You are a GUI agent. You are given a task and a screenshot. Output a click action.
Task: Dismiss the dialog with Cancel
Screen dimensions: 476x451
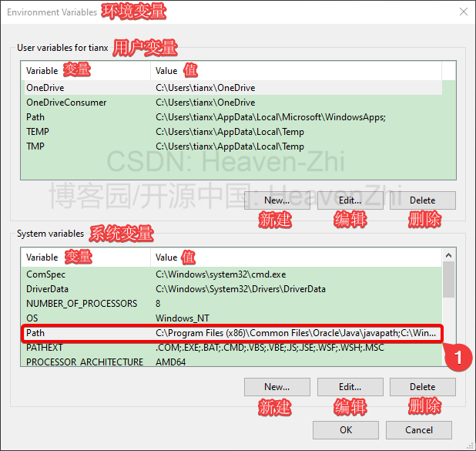click(419, 430)
